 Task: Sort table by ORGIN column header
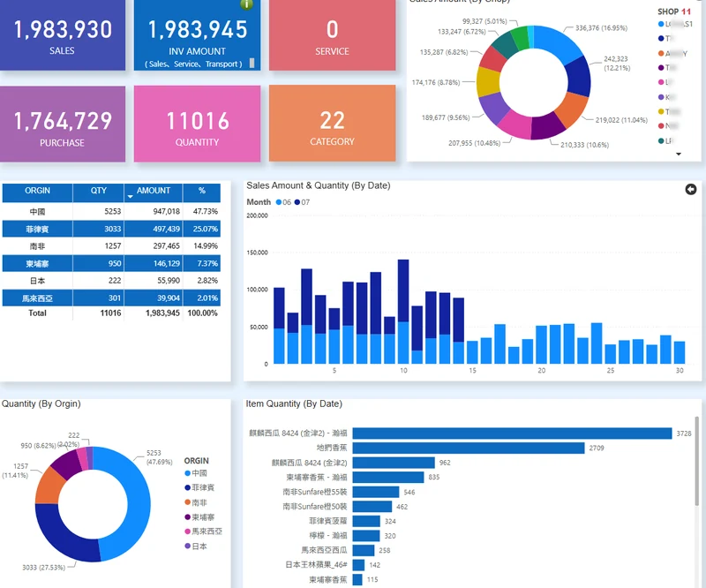point(37,191)
